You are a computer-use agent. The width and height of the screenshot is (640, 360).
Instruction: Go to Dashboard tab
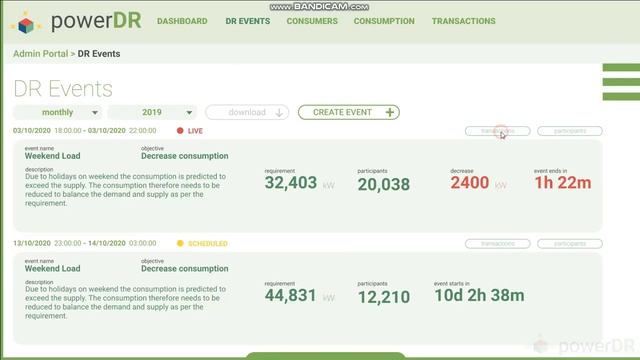click(x=182, y=21)
